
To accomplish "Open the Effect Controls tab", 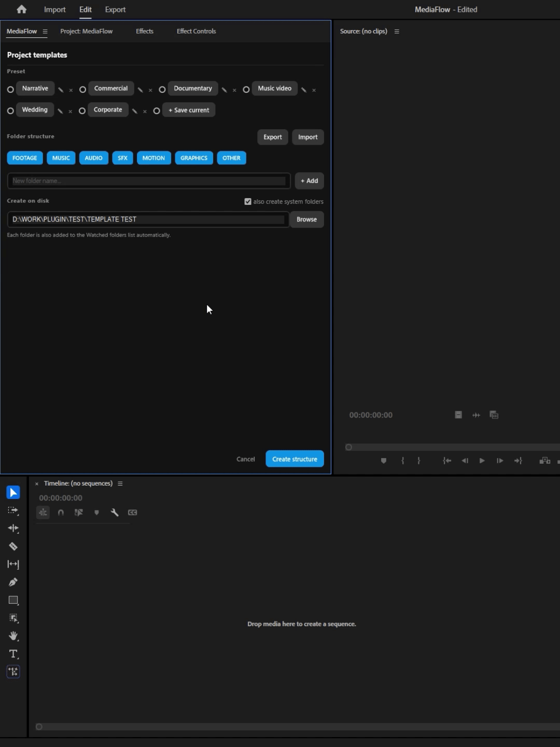I will click(x=196, y=31).
